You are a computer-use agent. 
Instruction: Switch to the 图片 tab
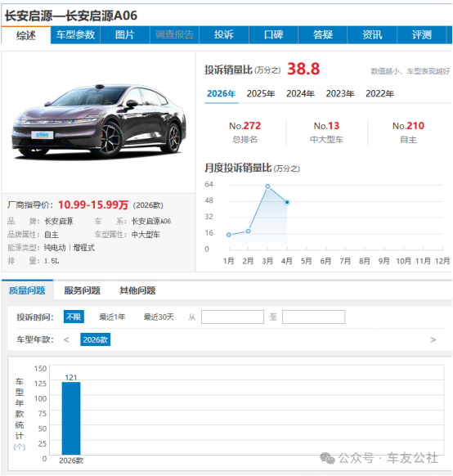pos(125,35)
